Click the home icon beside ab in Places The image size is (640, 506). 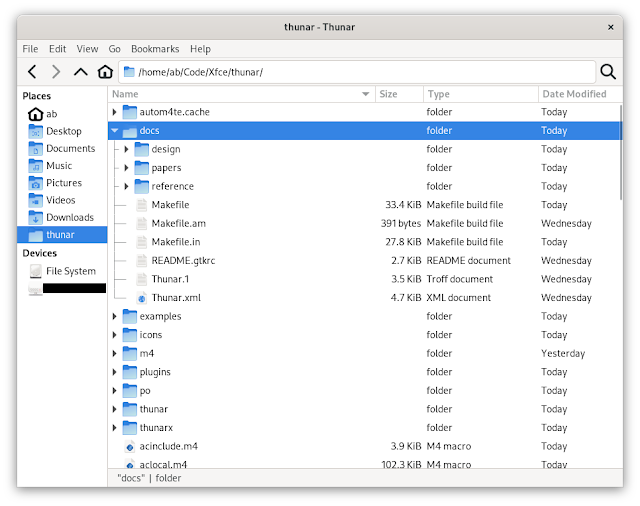click(x=36, y=114)
